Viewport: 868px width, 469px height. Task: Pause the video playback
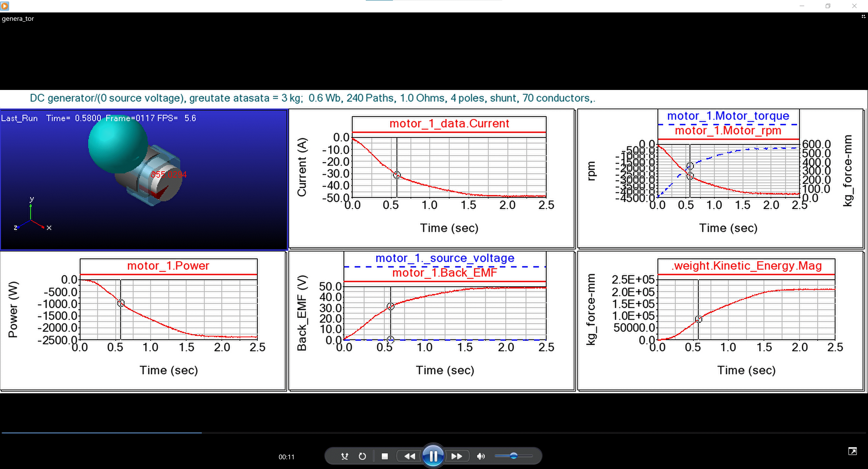(433, 456)
